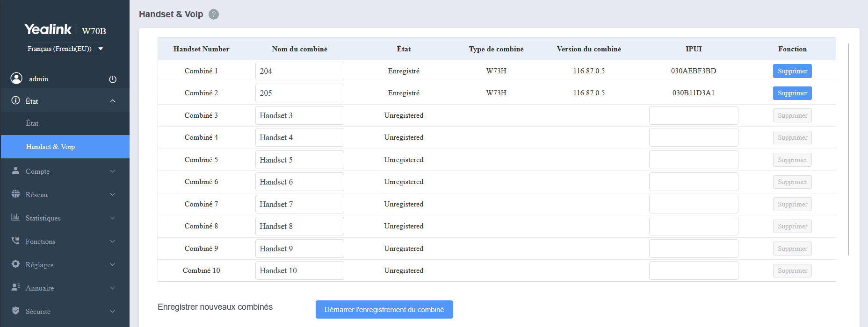Delete Combiné 2 with Supprimer button

[x=792, y=93]
